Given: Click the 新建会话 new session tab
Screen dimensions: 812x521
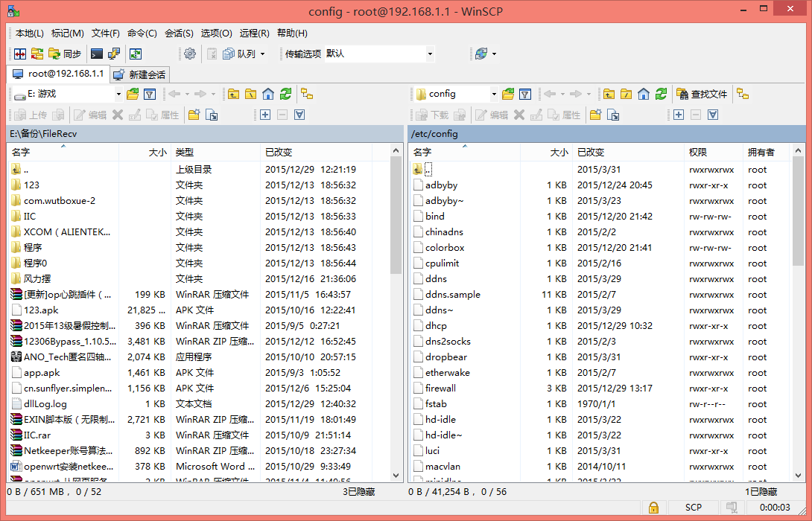Looking at the screenshot, I should (x=140, y=74).
